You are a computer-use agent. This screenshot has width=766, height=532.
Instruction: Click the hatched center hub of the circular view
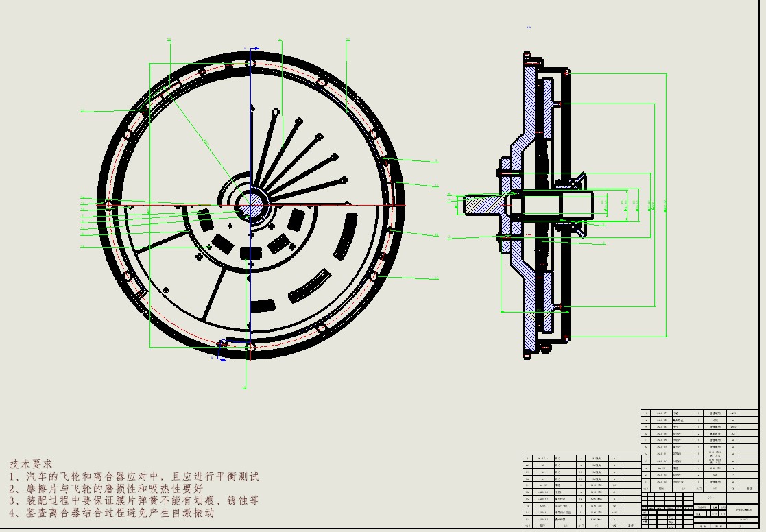[x=251, y=205]
